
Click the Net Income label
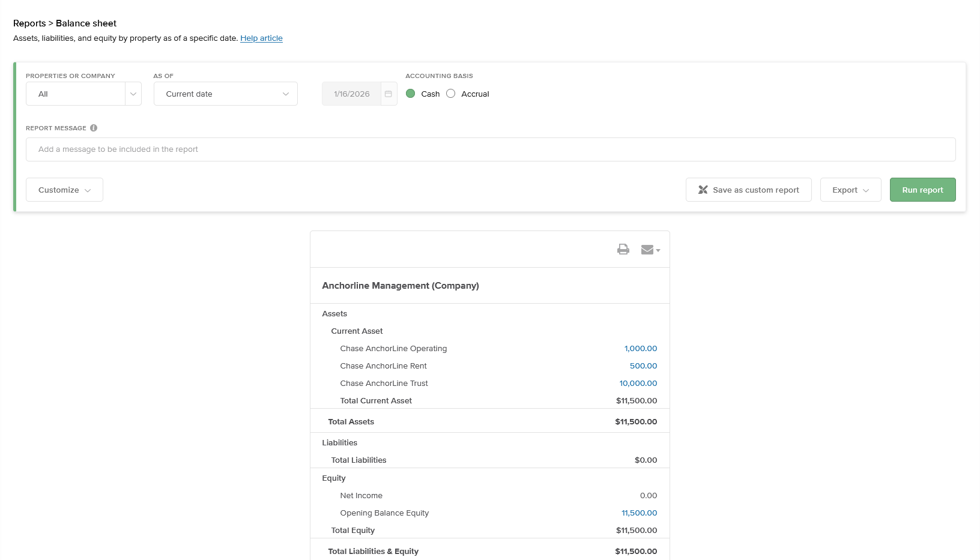pyautogui.click(x=361, y=495)
